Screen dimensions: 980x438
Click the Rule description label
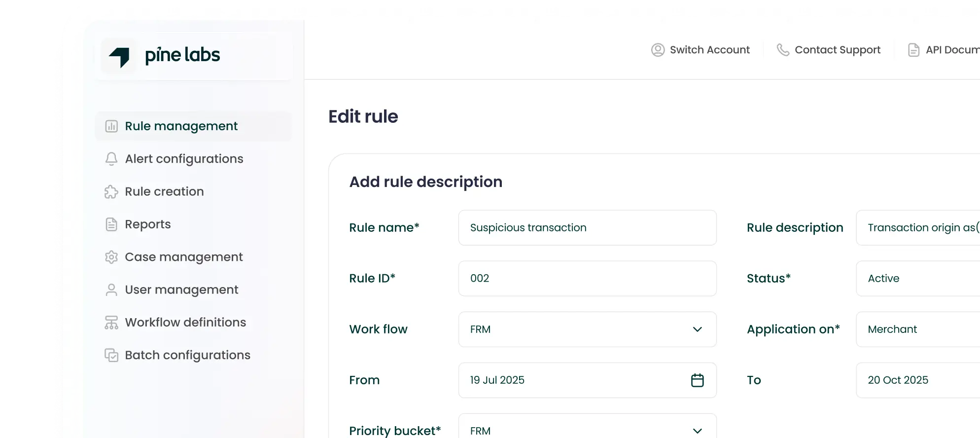(x=795, y=228)
